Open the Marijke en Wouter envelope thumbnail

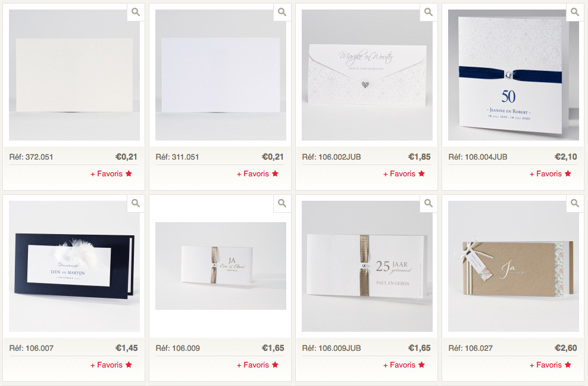tap(367, 75)
